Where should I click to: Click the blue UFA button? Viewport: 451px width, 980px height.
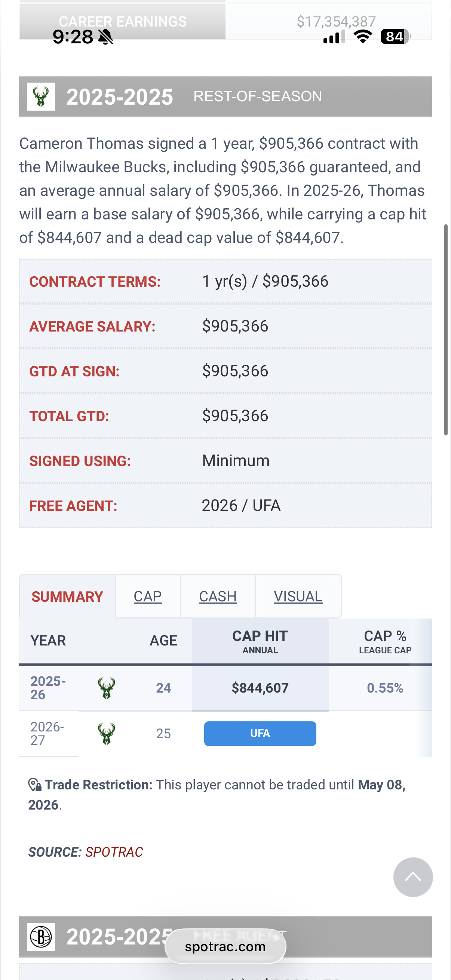[260, 733]
